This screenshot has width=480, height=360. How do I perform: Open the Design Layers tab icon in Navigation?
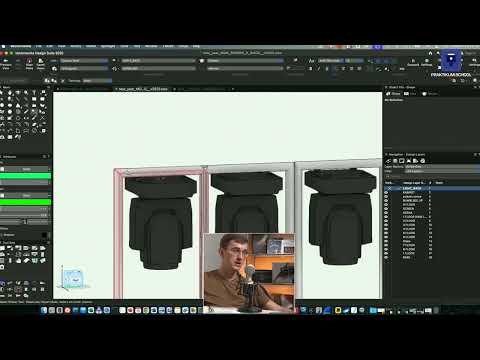pyautogui.click(x=395, y=161)
